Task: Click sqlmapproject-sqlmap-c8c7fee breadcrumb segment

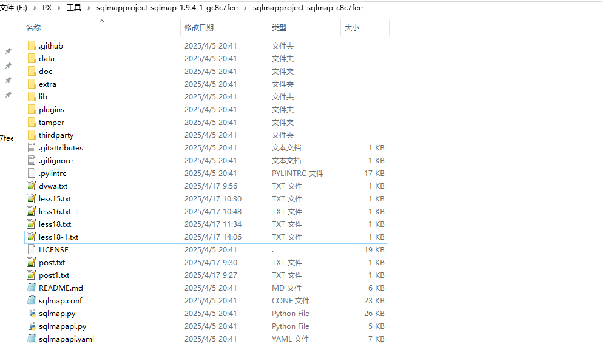Action: tap(308, 8)
